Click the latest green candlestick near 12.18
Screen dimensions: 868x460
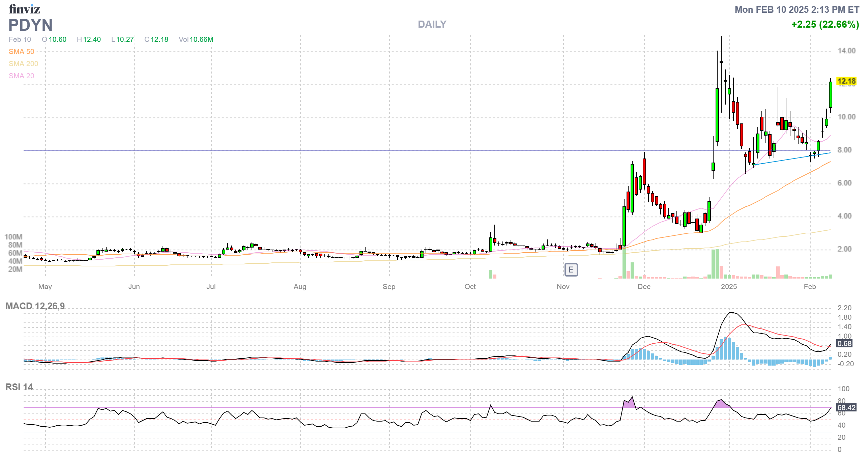click(x=830, y=94)
